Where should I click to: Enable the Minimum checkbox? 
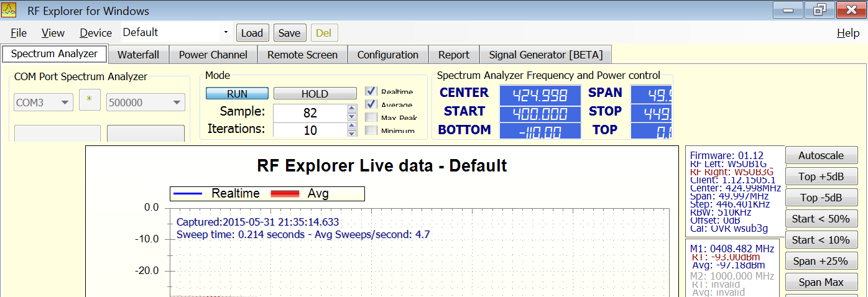pyautogui.click(x=371, y=130)
